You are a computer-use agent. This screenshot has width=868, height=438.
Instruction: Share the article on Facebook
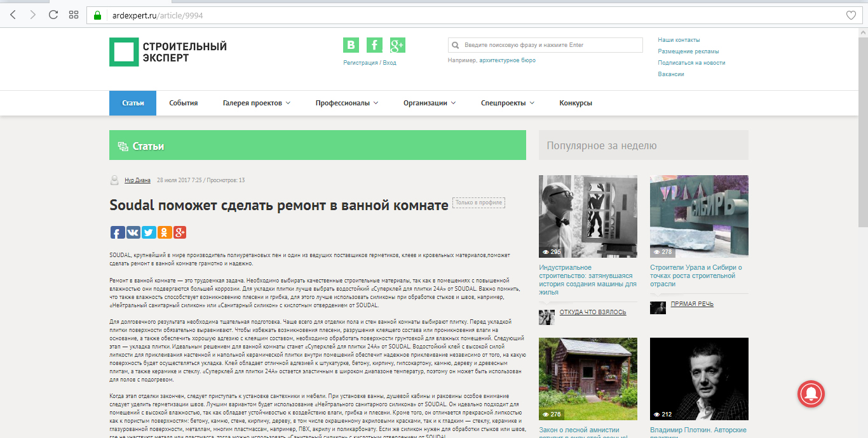(118, 232)
